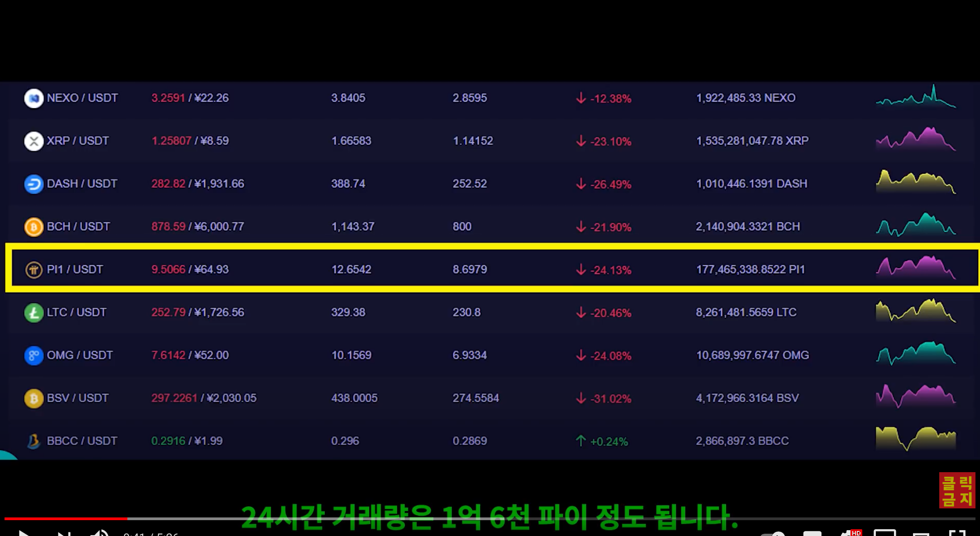
Task: Click the PI1 high value 12.6542
Action: pos(351,269)
